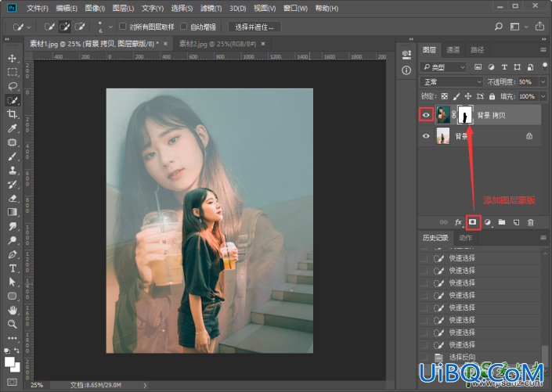Viewport: 552px width, 392px height.
Task: Switch to 通道 panel tab
Action: (x=453, y=49)
